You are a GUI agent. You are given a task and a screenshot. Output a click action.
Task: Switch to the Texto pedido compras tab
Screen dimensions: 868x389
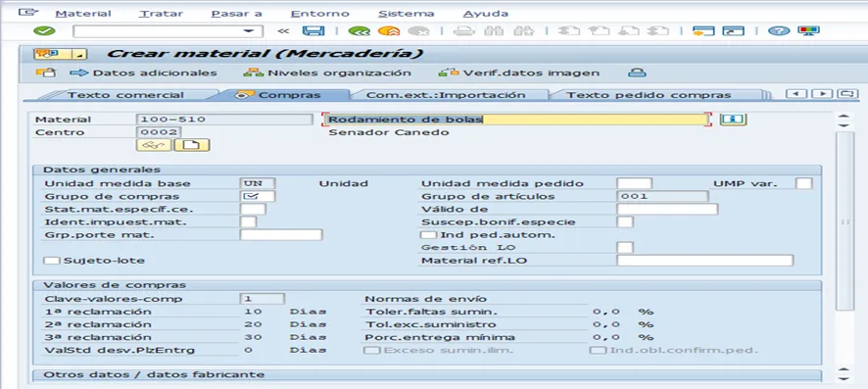[x=648, y=95]
